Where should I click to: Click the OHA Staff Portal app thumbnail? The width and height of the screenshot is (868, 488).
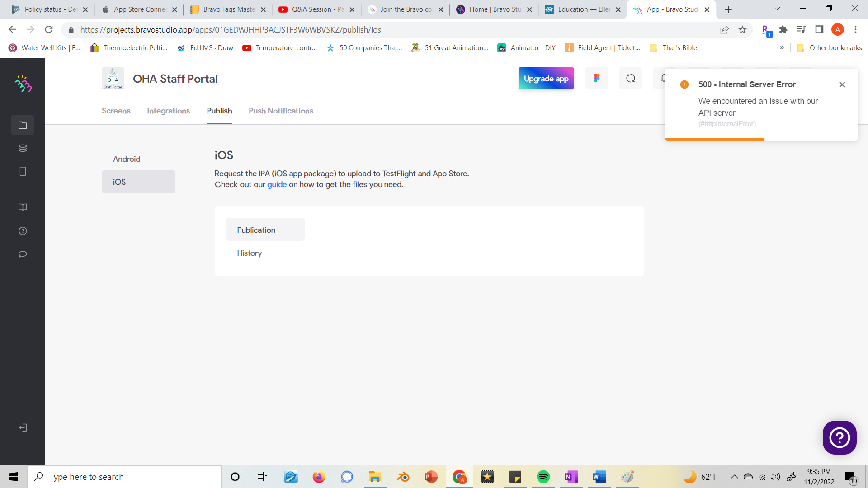click(113, 78)
